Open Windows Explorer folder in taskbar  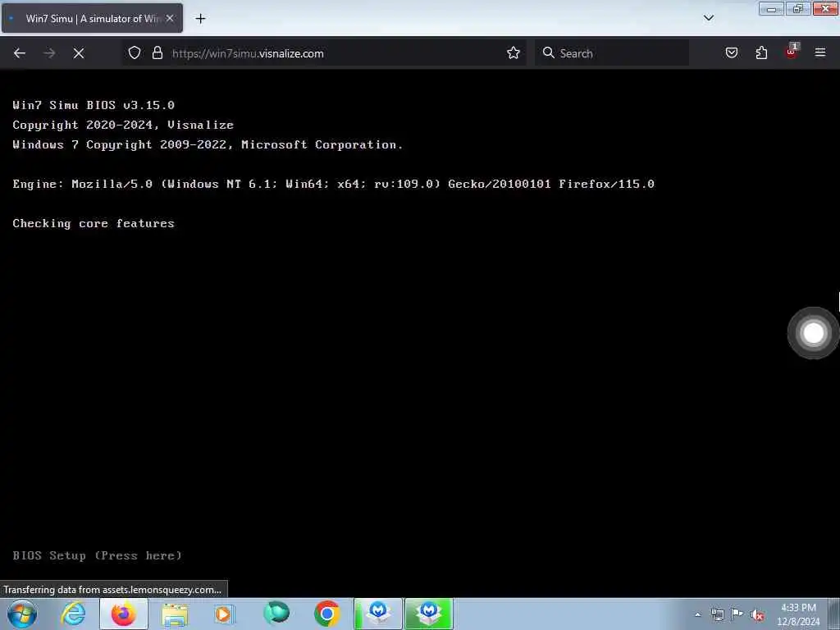tap(175, 614)
